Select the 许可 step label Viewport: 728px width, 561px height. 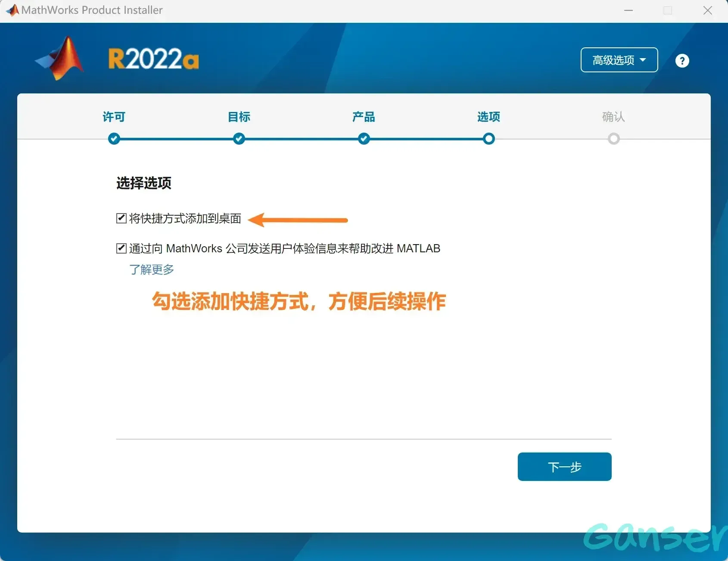tap(114, 117)
